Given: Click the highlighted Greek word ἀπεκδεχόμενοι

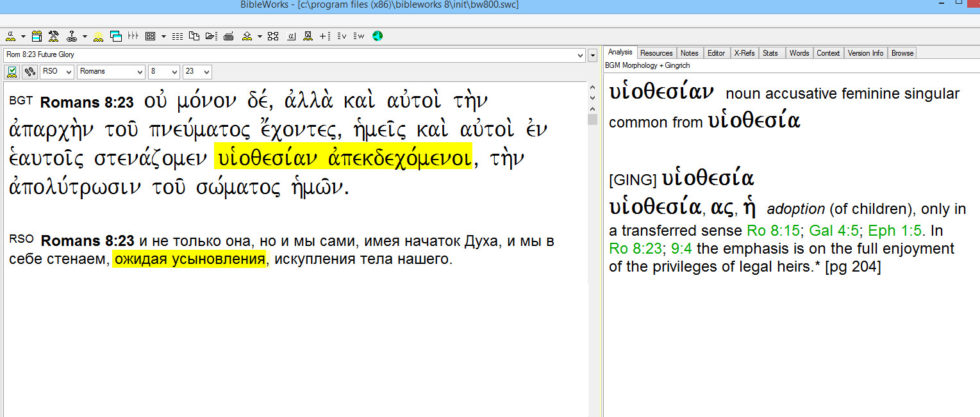Looking at the screenshot, I should [400, 158].
